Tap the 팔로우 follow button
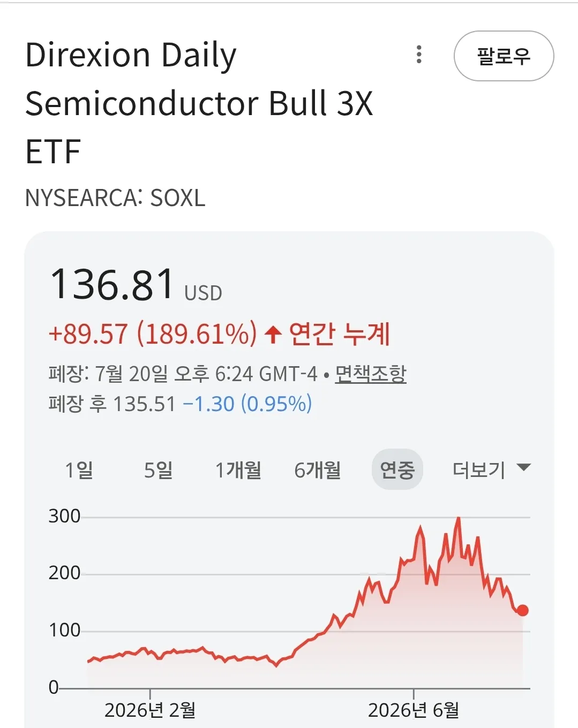578x728 pixels. (x=504, y=56)
